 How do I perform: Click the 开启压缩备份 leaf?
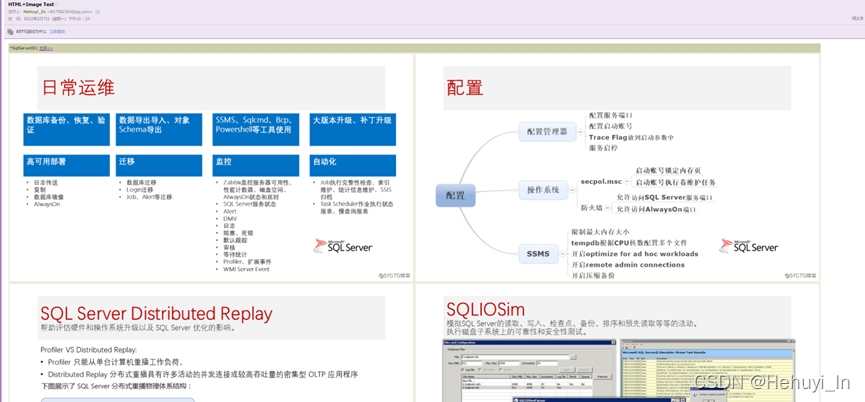(x=593, y=275)
